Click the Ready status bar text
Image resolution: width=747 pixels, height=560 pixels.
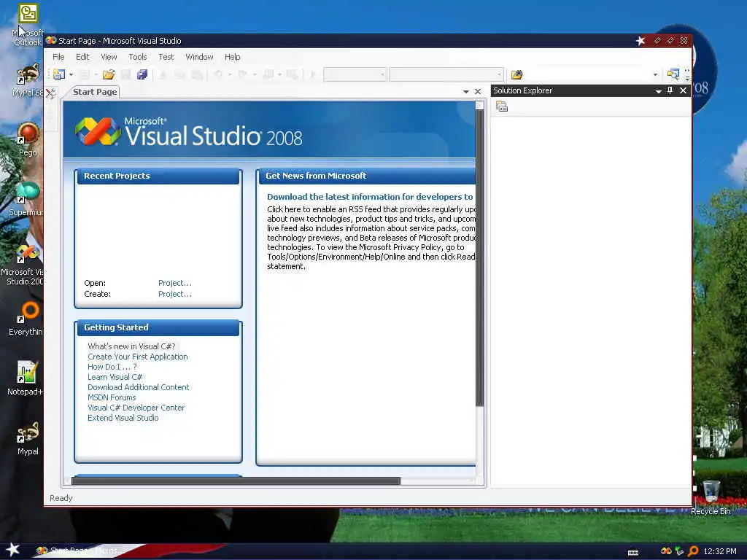coord(61,497)
